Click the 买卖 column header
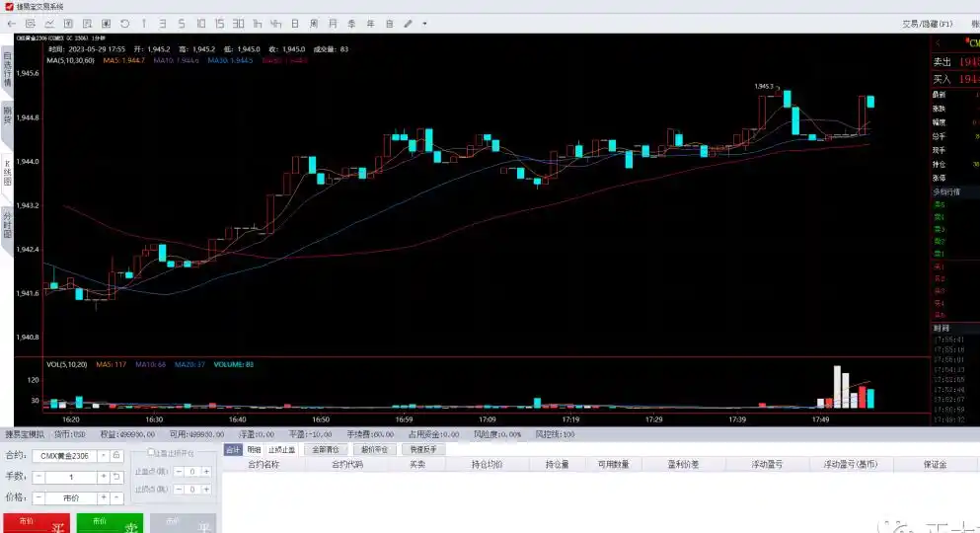Screen dimensions: 980x533 pyautogui.click(x=417, y=464)
